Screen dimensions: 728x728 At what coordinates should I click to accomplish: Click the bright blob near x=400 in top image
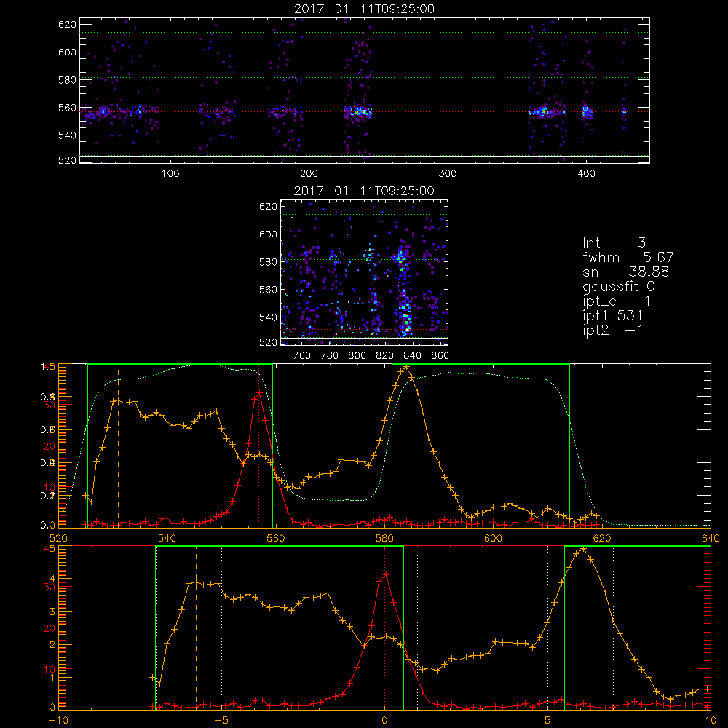[587, 112]
